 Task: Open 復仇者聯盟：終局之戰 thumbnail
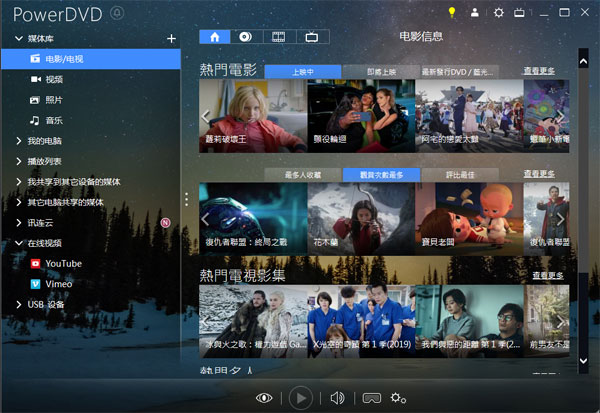click(x=253, y=219)
